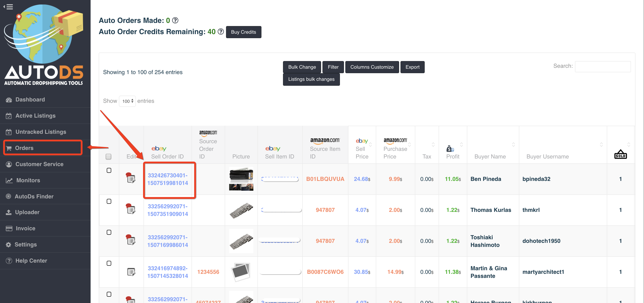
Task: Open order 332426730401-1507519981014 link
Action: [x=168, y=179]
